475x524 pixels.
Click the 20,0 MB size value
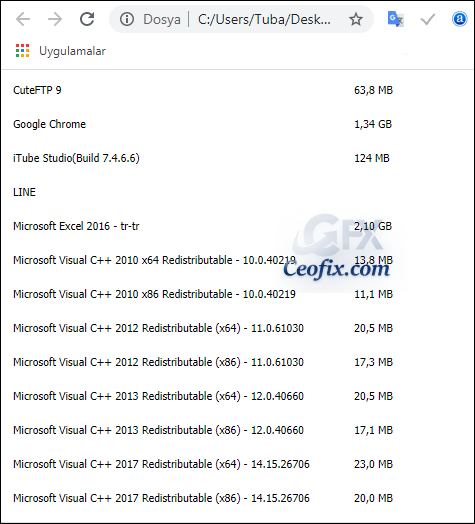pos(373,498)
